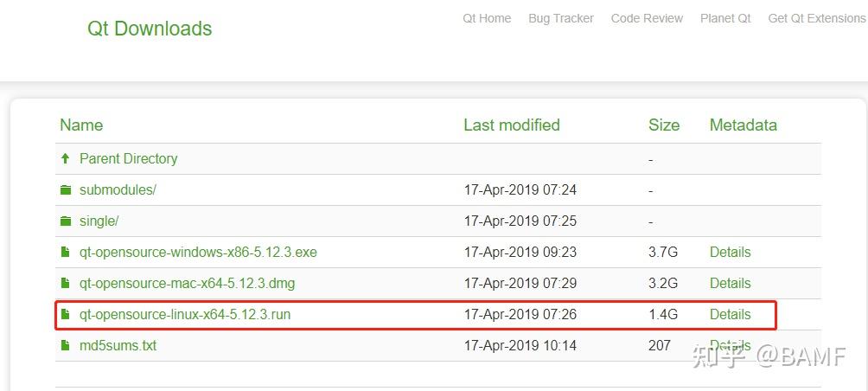Open the submodules/ directory link

[x=118, y=190]
